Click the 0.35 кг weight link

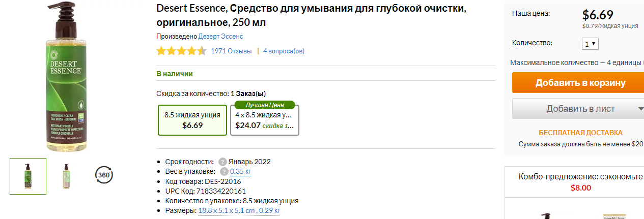(240, 172)
